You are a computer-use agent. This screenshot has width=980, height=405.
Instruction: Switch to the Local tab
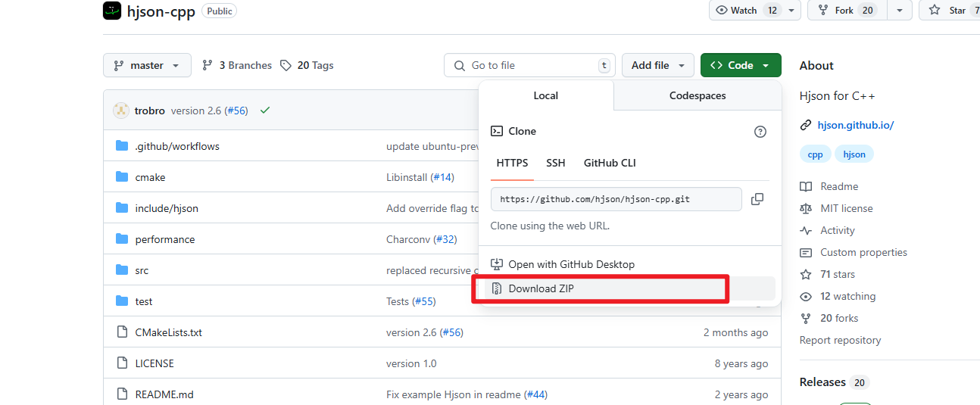coord(545,95)
